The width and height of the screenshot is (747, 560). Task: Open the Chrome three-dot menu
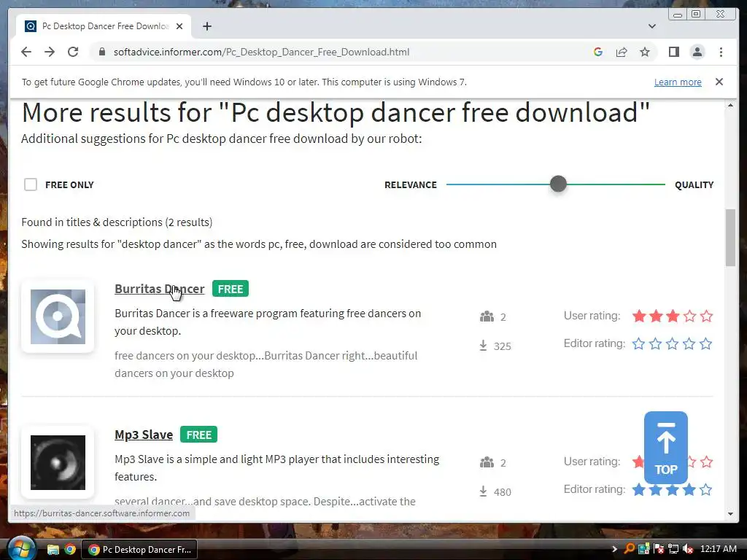721,52
